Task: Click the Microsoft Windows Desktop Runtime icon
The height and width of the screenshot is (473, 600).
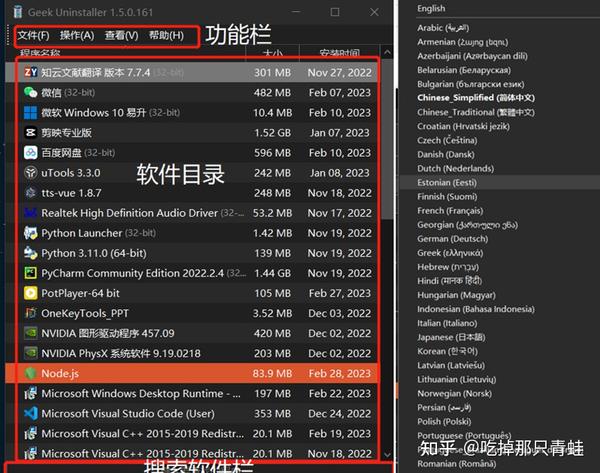Action: [31, 393]
